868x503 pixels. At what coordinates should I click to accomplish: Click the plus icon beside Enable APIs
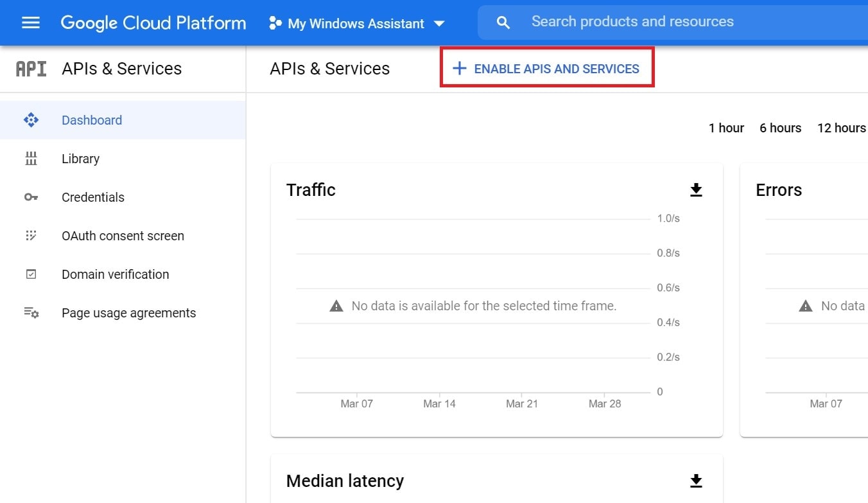click(459, 68)
